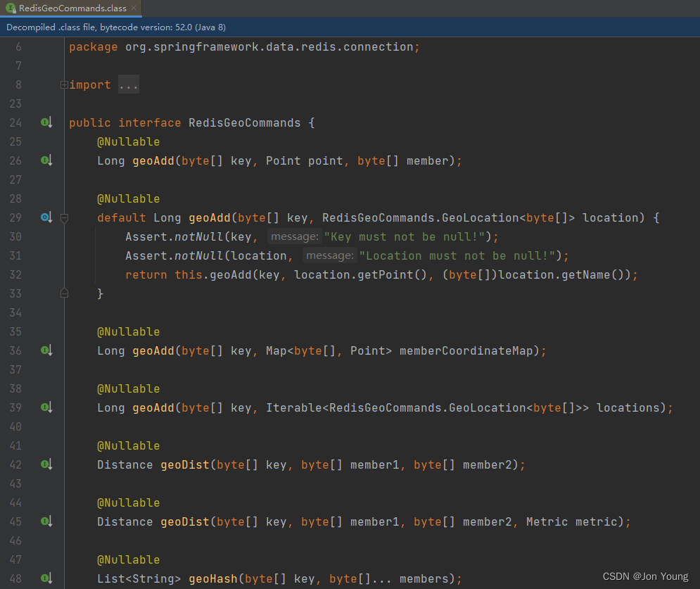Expand the collapsed import statements
The height and width of the screenshot is (589, 700).
point(63,84)
